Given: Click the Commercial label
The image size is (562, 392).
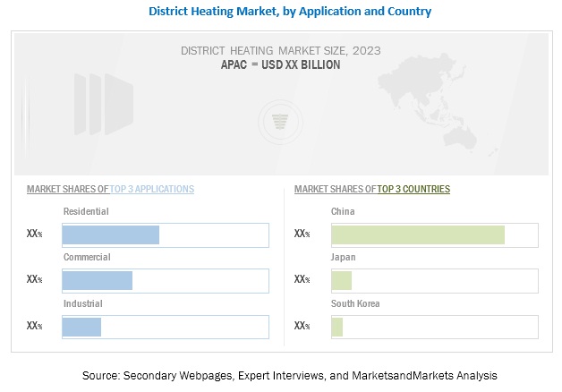Looking at the screenshot, I should (x=87, y=258).
